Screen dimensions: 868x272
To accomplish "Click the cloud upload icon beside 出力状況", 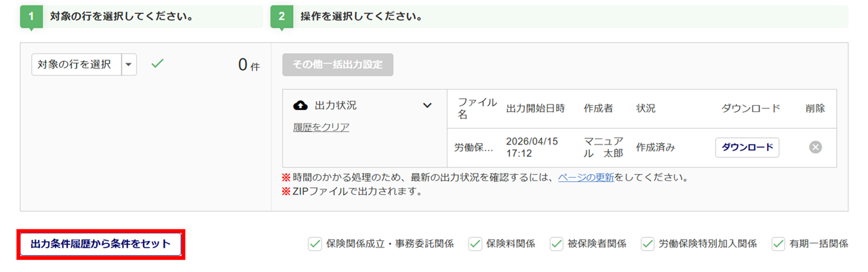I will click(300, 105).
